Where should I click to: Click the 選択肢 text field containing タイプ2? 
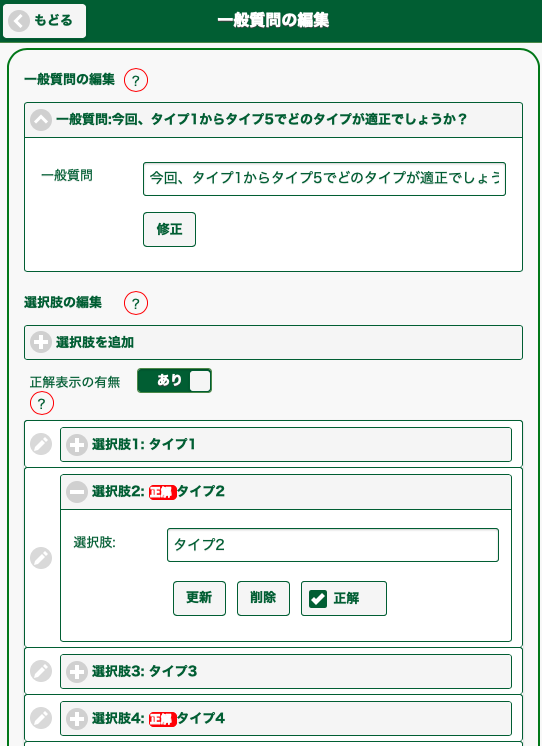(333, 545)
